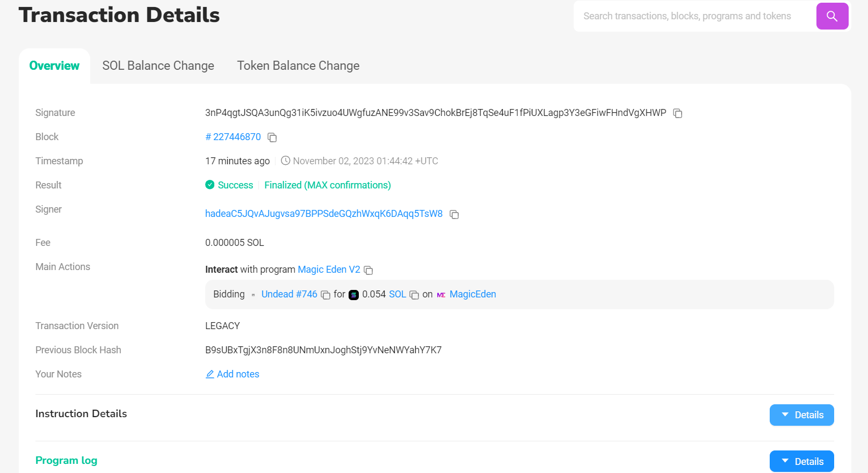Open the Magic Eden V2 program link
868x473 pixels.
coord(329,270)
